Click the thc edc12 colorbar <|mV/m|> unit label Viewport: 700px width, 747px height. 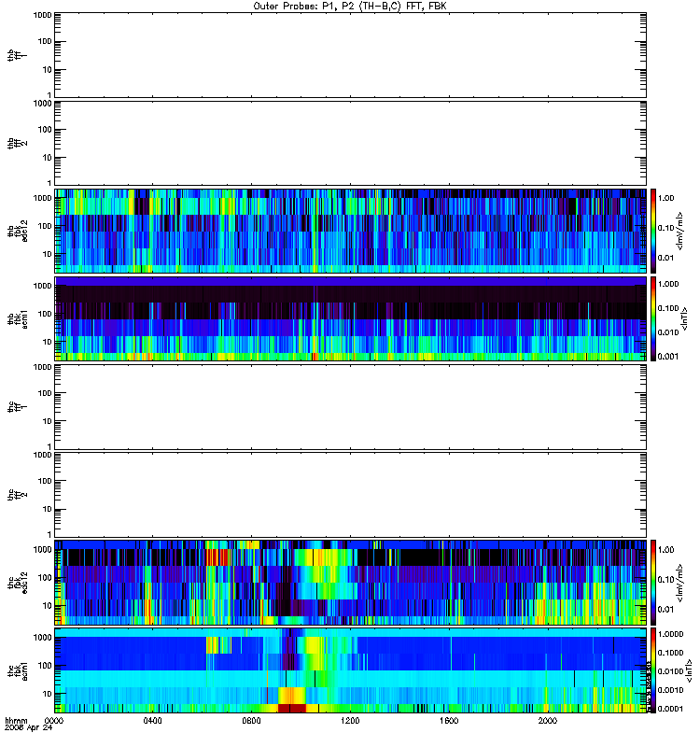click(680, 583)
